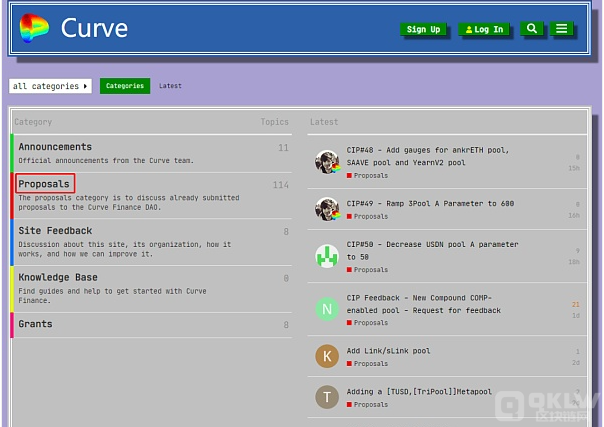This screenshot has width=604, height=427.
Task: Open CIP#50 Decrease USDN pool topic
Action: pyautogui.click(x=432, y=250)
